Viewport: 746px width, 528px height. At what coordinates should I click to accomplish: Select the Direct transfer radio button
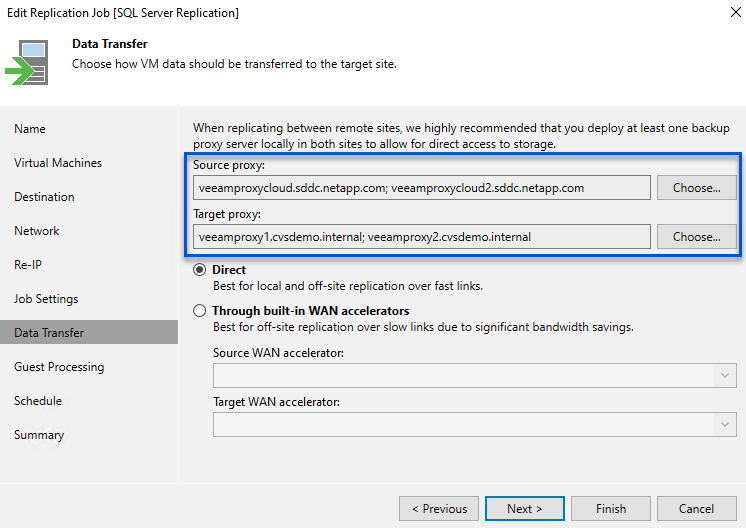pos(201,270)
